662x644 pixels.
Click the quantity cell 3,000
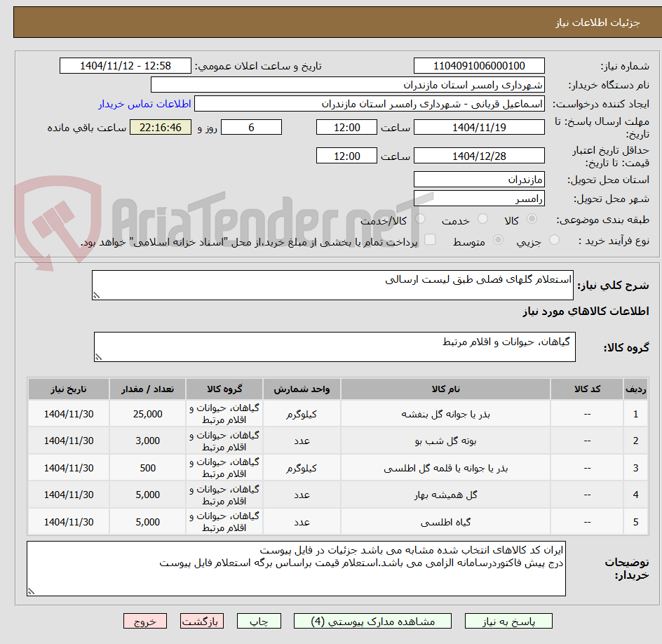(x=147, y=441)
